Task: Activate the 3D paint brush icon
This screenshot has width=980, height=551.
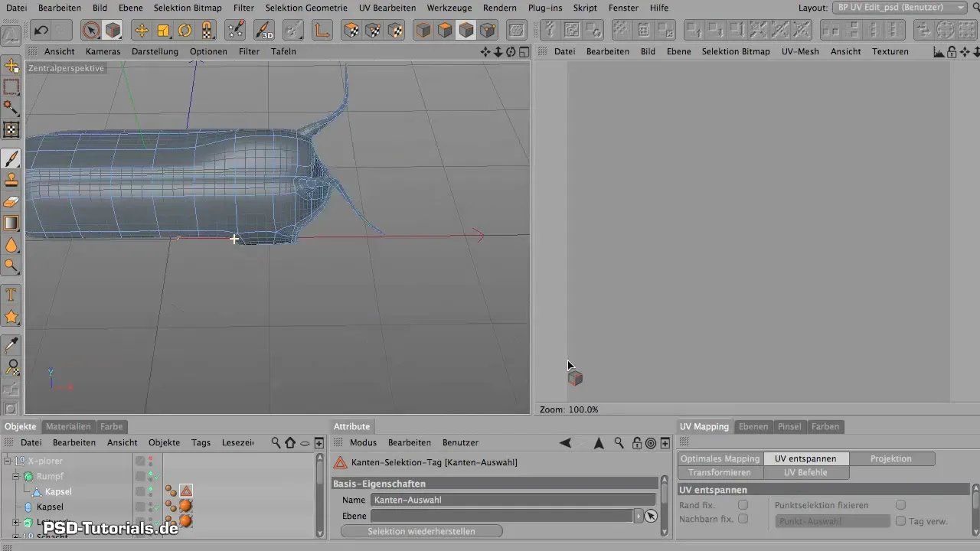Action: point(264,31)
